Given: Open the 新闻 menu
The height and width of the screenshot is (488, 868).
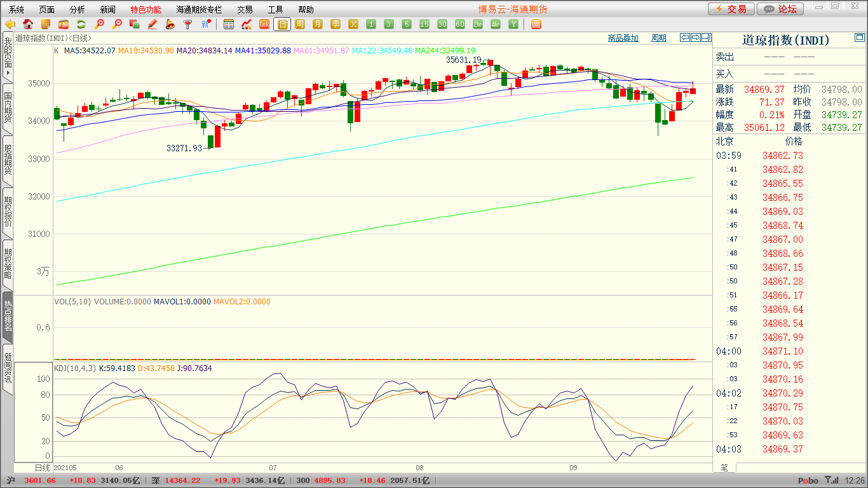Looking at the screenshot, I should point(108,10).
